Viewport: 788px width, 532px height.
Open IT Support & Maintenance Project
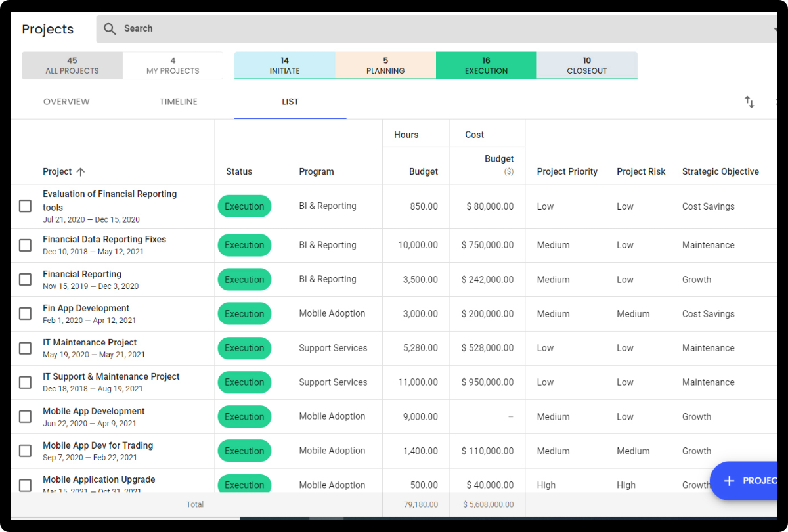(x=111, y=376)
